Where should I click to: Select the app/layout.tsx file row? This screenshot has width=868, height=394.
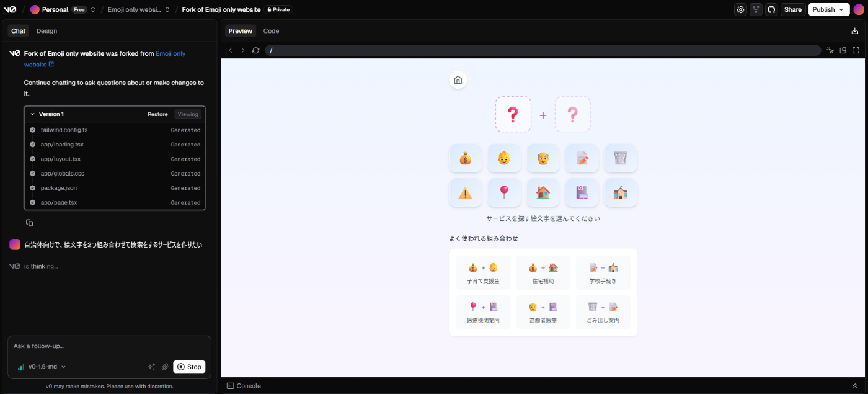pos(115,159)
